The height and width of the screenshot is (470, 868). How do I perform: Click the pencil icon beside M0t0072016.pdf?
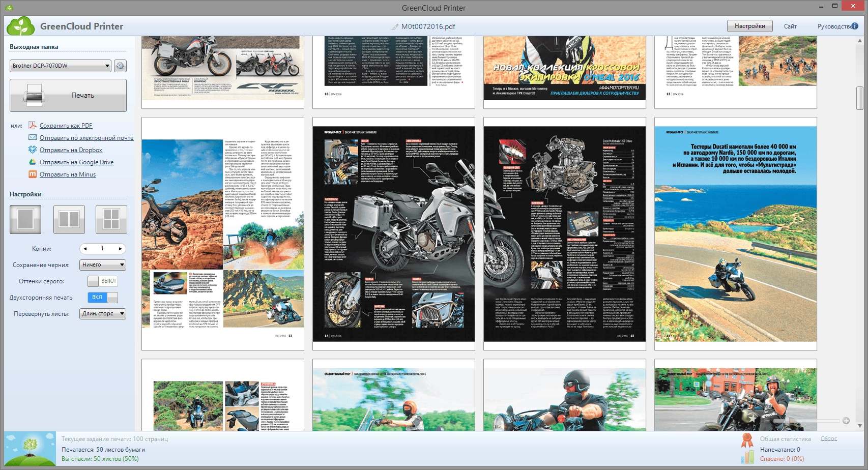395,26
